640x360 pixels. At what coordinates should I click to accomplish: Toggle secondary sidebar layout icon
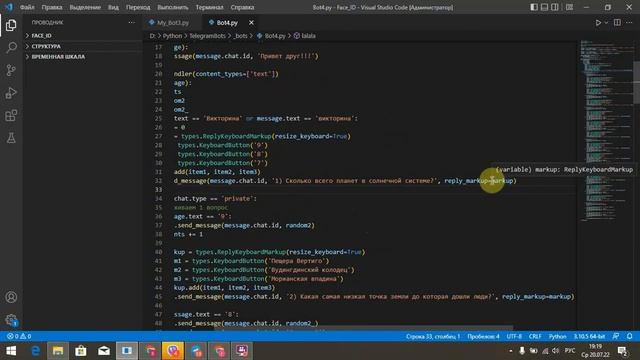[555, 7]
